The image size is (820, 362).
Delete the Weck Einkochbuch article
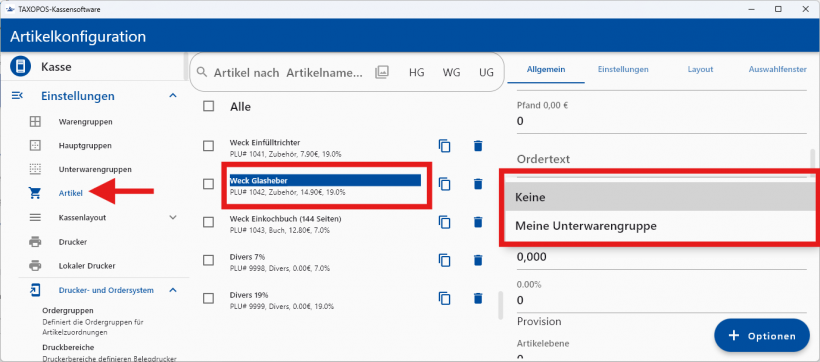pyautogui.click(x=477, y=222)
